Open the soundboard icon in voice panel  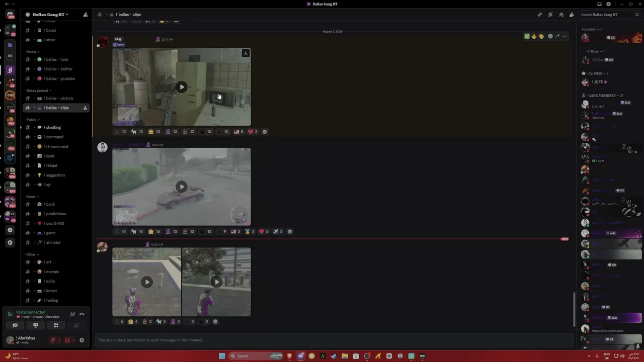point(76,325)
